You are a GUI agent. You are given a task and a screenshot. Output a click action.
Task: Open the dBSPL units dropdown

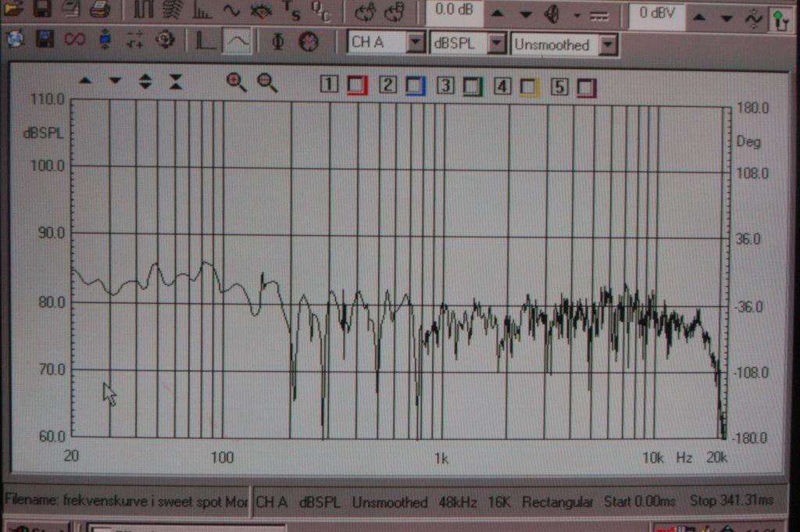[496, 44]
